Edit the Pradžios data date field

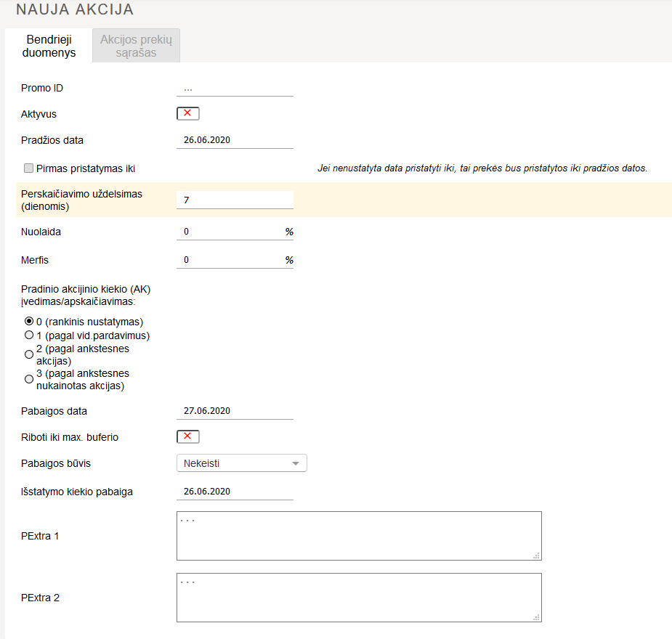[x=234, y=140]
